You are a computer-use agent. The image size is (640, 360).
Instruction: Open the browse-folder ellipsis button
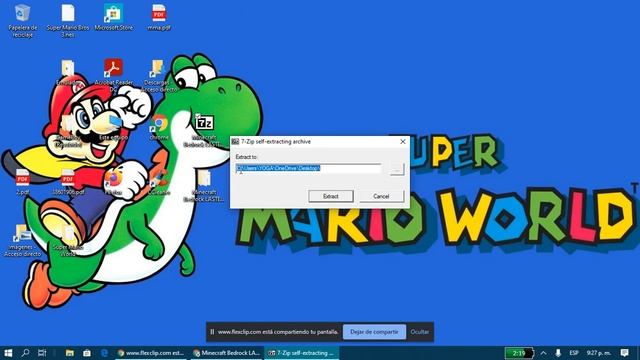[397, 169]
